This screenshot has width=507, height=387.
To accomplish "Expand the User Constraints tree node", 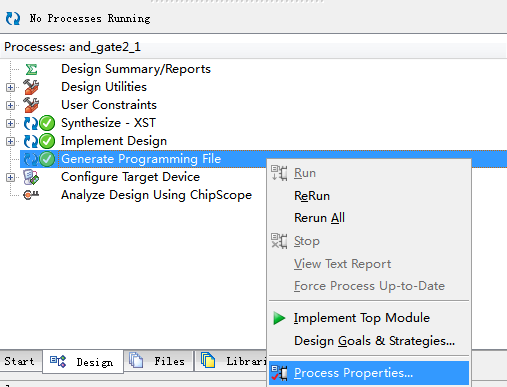I will [10, 105].
